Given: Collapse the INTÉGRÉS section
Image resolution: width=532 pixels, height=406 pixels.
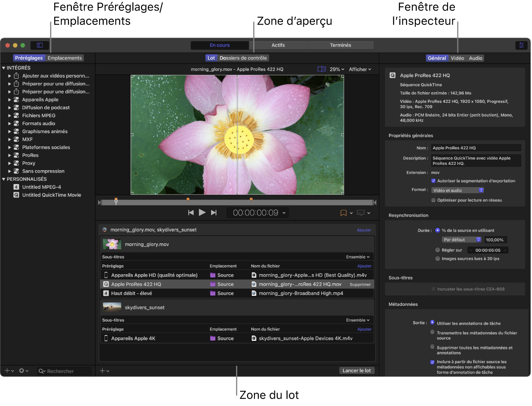Looking at the screenshot, I should pyautogui.click(x=4, y=68).
